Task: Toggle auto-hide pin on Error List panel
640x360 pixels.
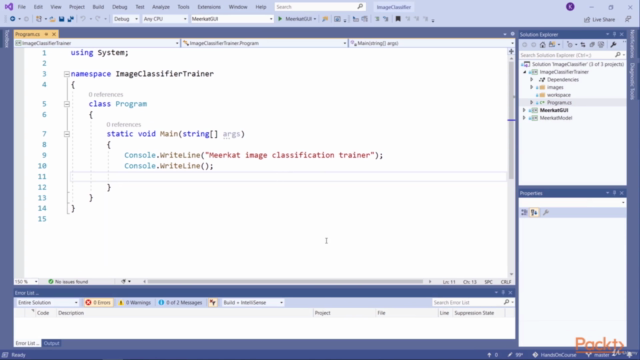Action: tap(503, 293)
